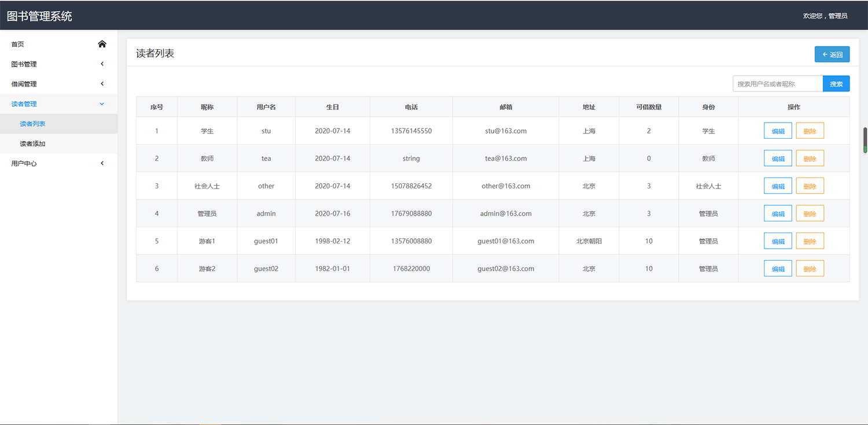Screen dimensions: 868x425
Task: Click the 生日 column header
Action: (x=333, y=107)
